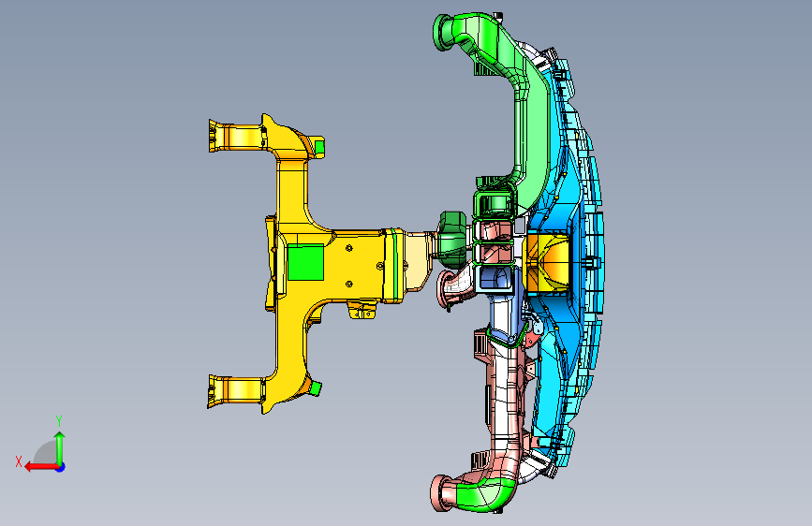Click the red X axis arrow on triad
Screen dimensions: 812x526
click(x=40, y=467)
